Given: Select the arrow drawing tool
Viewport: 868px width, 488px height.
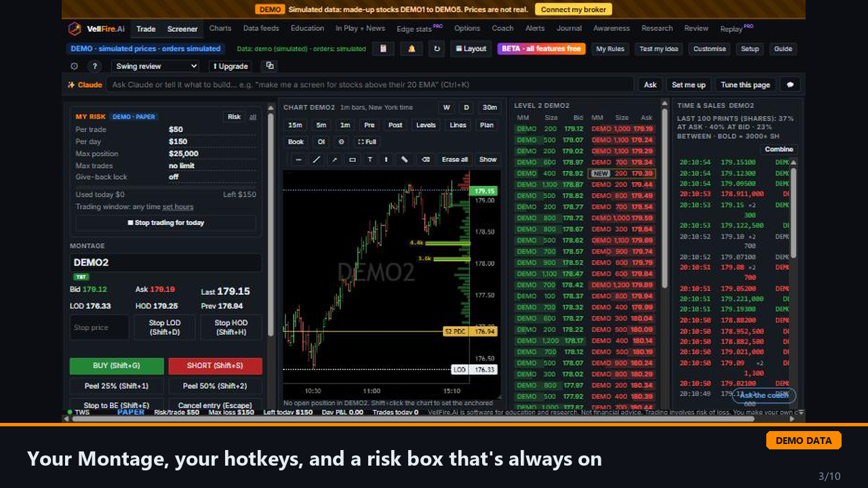Looking at the screenshot, I should pos(334,159).
